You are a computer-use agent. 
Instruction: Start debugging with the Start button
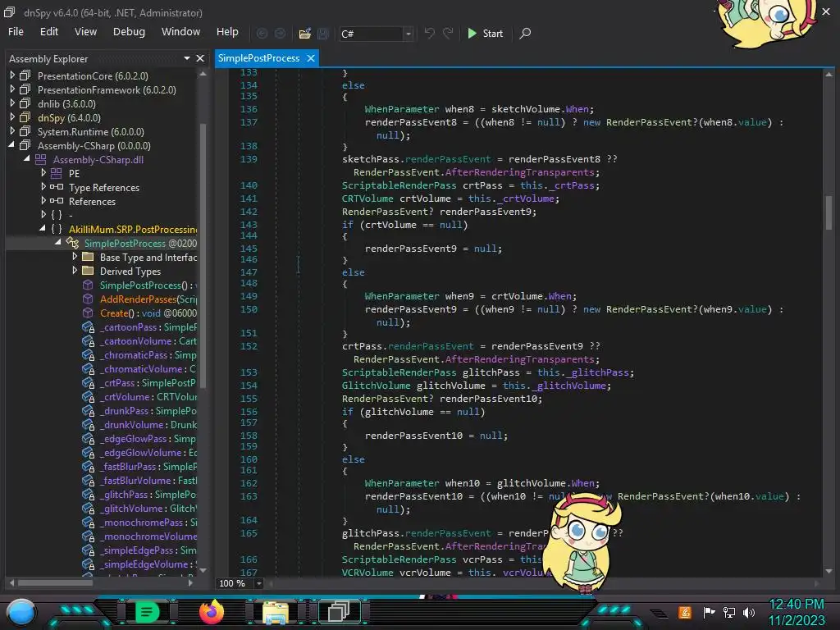485,33
